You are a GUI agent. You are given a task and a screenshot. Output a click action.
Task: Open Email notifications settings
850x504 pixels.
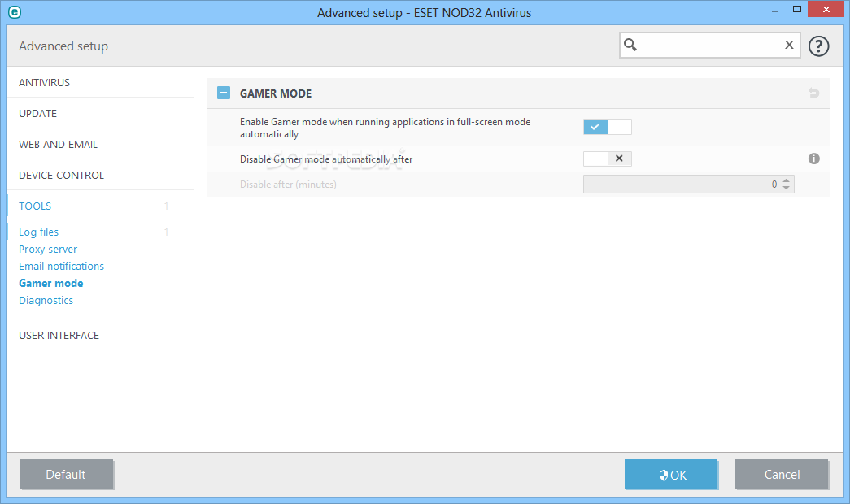click(x=61, y=266)
